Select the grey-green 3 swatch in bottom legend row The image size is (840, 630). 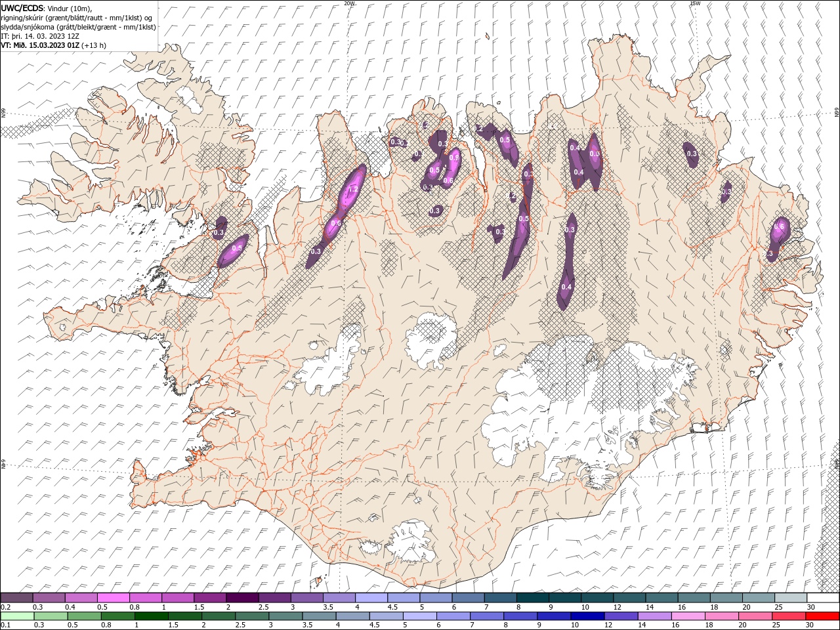tap(285, 617)
